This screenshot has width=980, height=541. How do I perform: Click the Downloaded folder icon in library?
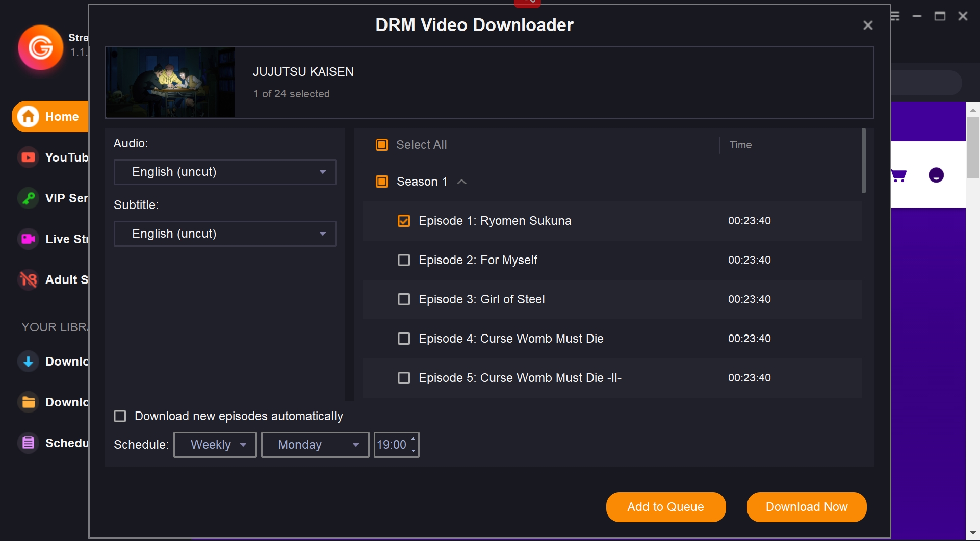tap(28, 402)
